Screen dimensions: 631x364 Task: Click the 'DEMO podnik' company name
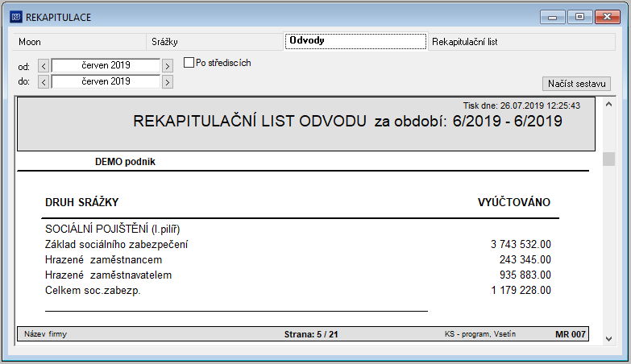(x=125, y=162)
